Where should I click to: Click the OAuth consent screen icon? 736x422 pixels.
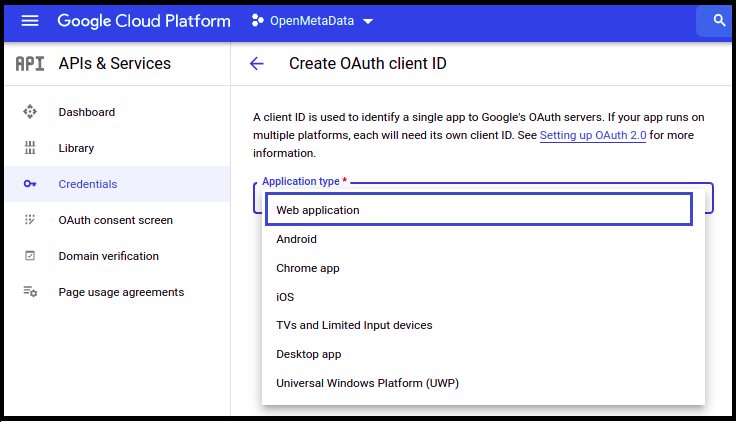point(30,220)
